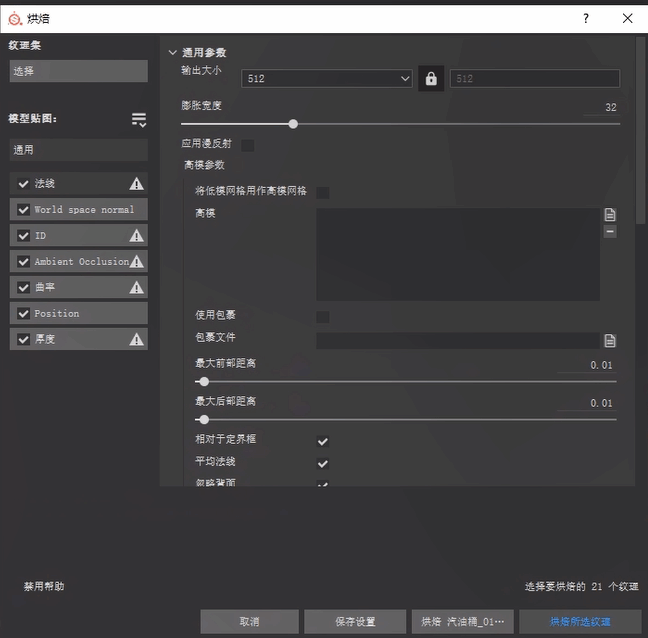The image size is (648, 638).
Task: Click the 选择要烘焙的 21 个纹理 status text
Action: (x=581, y=586)
